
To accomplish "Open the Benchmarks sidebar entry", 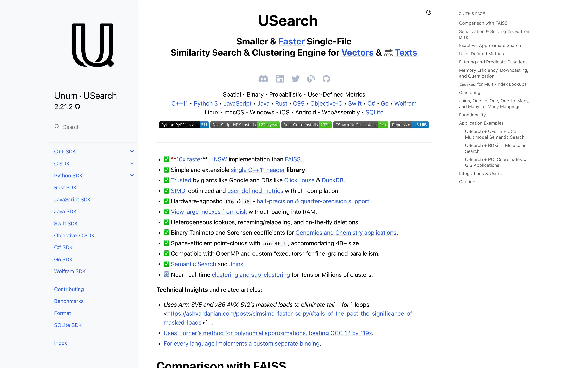I will point(69,301).
